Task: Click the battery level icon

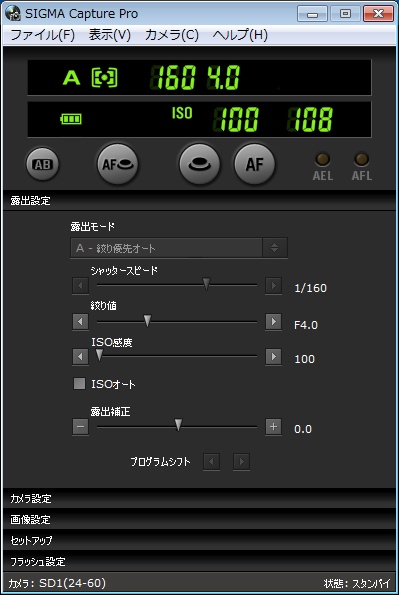Action: (71, 119)
